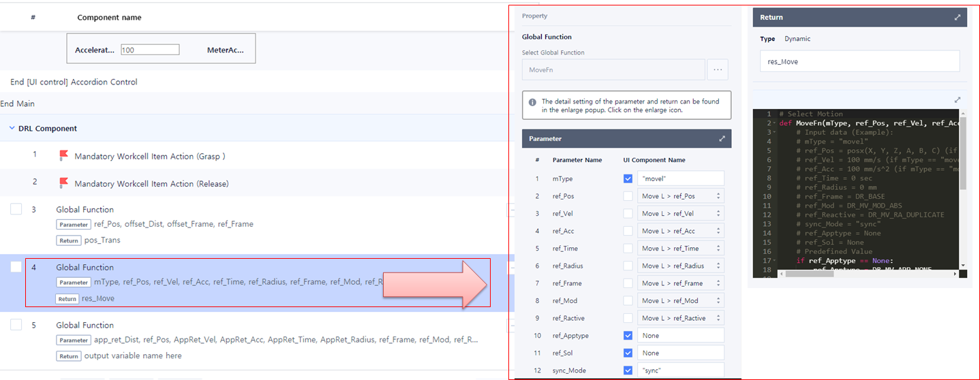Screen dimensions: 980x380
Task: Expand the code editor view
Action: pos(958,99)
